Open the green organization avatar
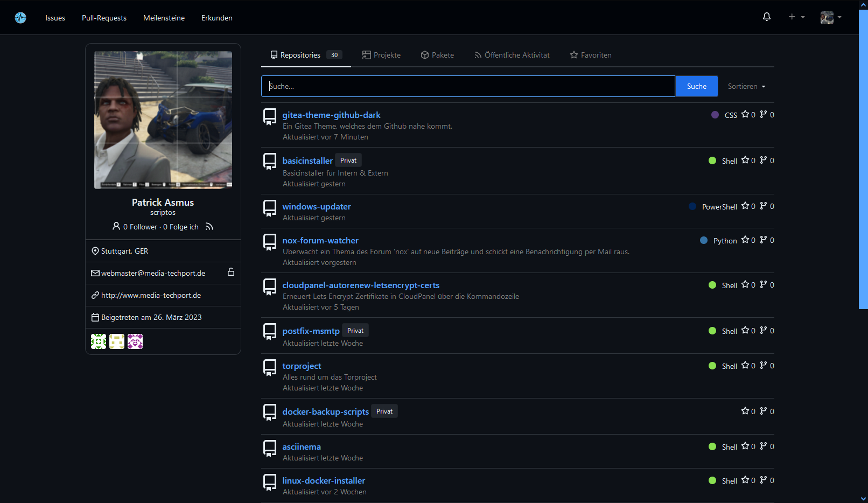The height and width of the screenshot is (503, 868). click(99, 341)
